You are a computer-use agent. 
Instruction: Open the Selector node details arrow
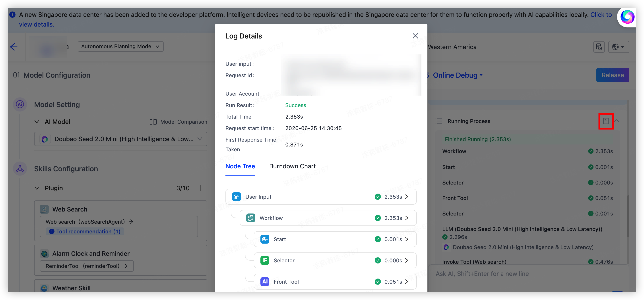pyautogui.click(x=407, y=260)
